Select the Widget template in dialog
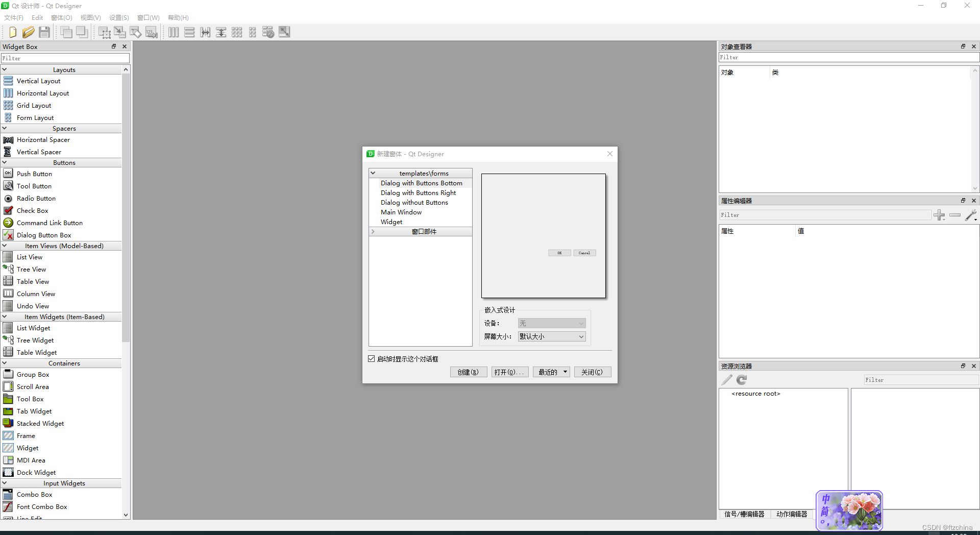 point(391,222)
